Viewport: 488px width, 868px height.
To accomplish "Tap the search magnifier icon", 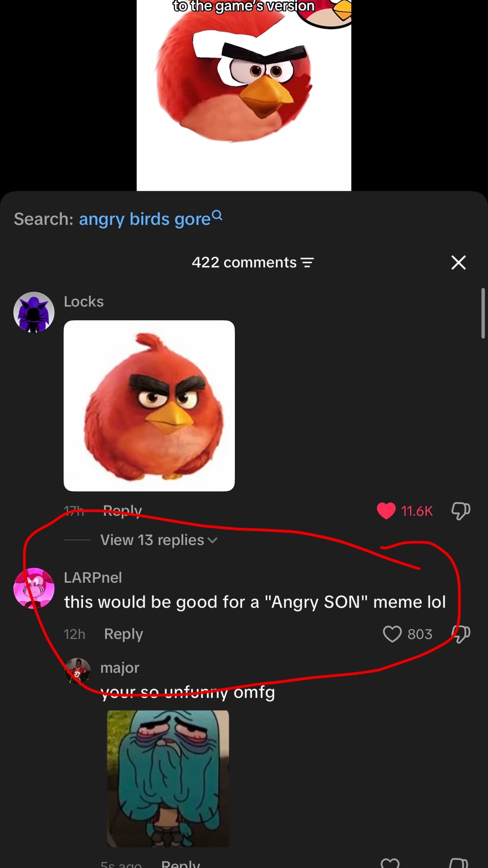I will tap(217, 215).
